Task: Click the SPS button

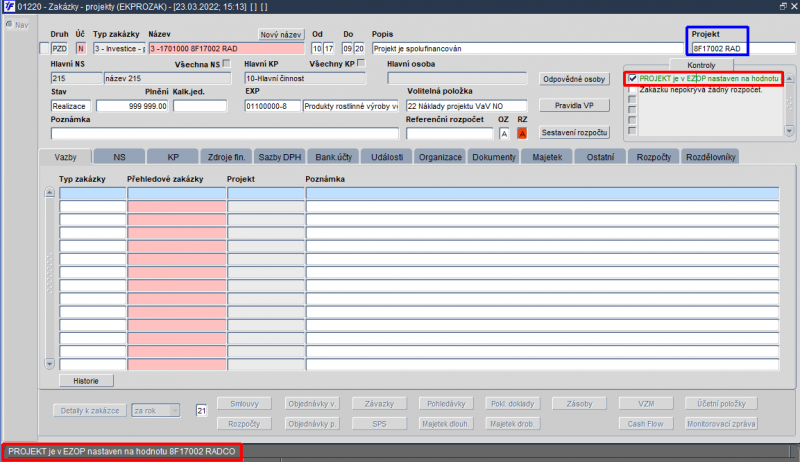Action: [x=379, y=424]
